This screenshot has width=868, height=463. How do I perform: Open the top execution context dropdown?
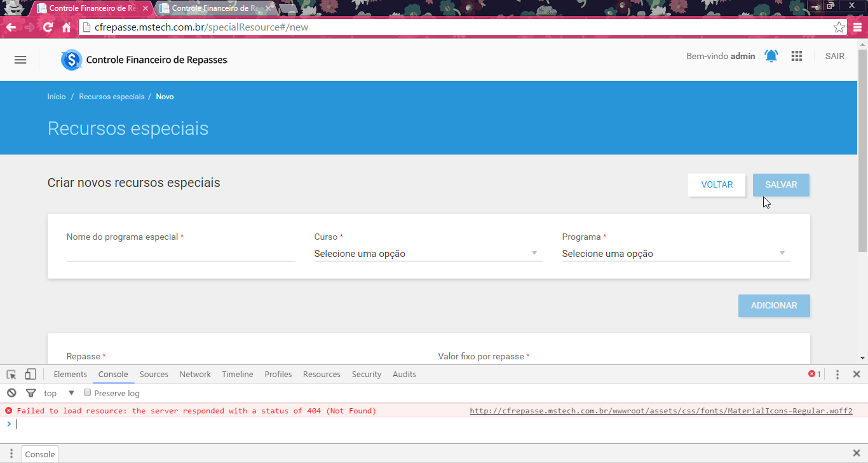tap(60, 393)
